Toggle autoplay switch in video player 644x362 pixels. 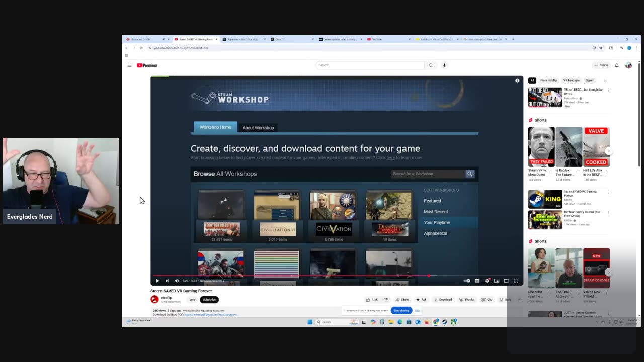(x=467, y=281)
